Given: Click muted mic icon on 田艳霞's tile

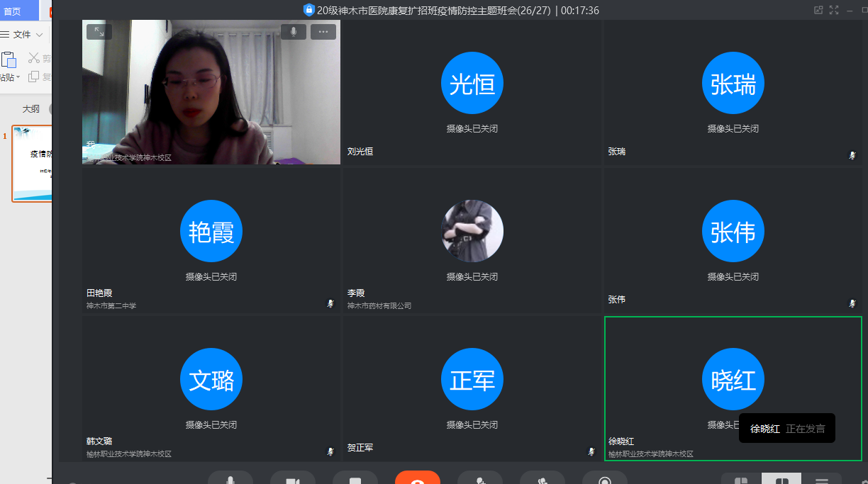Looking at the screenshot, I should point(330,303).
